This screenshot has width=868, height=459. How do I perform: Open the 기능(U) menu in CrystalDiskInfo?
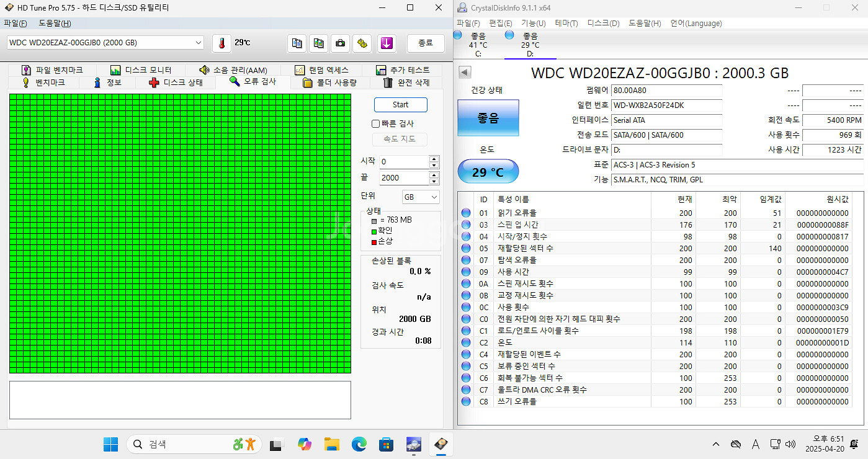tap(533, 24)
